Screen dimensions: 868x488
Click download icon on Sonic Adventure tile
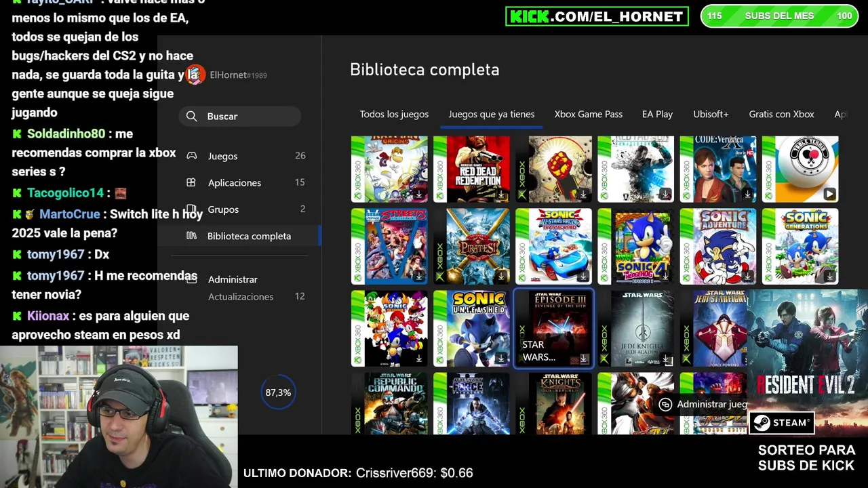point(747,277)
